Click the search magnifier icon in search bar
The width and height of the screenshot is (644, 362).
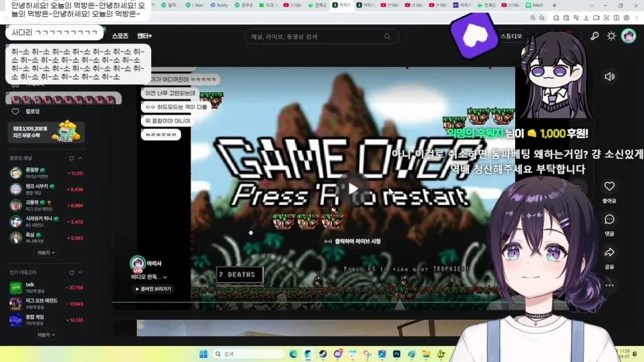point(387,36)
